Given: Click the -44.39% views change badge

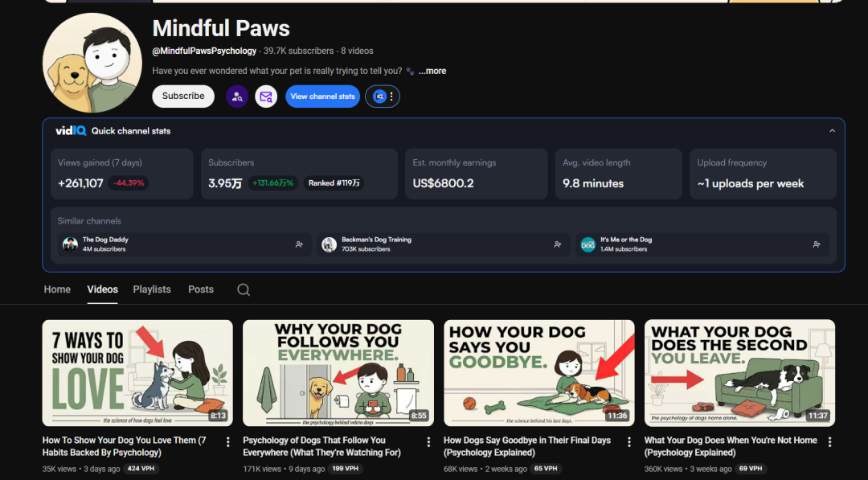Looking at the screenshot, I should (x=129, y=183).
